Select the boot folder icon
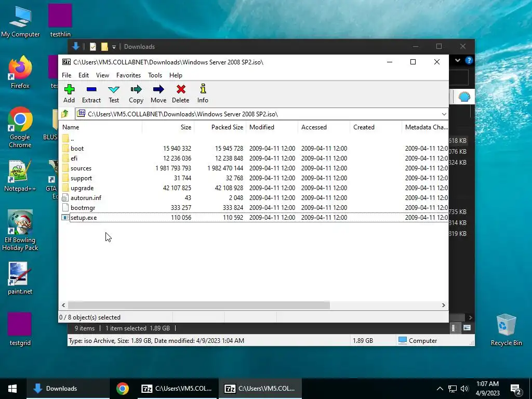The image size is (532, 399). pos(65,148)
